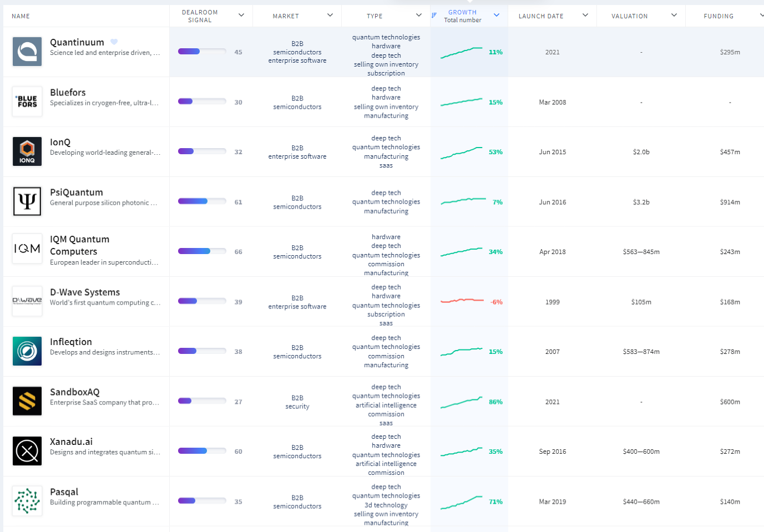Image resolution: width=764 pixels, height=532 pixels.
Task: Click the Funding column header
Action: point(719,16)
